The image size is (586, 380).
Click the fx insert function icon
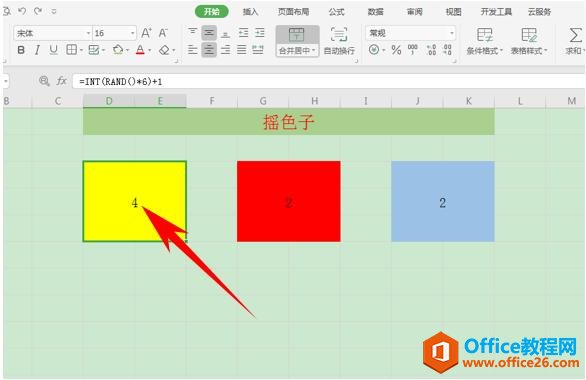point(61,81)
